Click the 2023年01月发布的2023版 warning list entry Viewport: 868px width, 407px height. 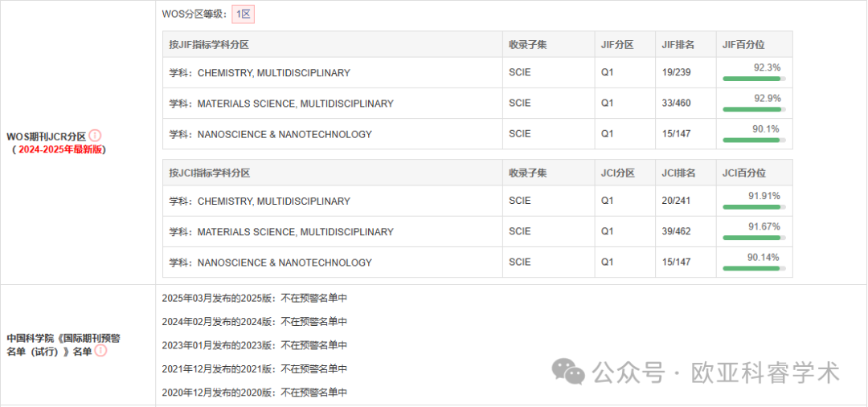[255, 345]
